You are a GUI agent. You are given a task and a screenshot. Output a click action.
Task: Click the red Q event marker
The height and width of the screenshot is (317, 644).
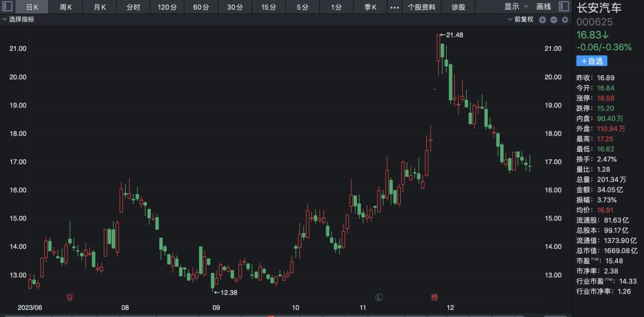(x=70, y=297)
